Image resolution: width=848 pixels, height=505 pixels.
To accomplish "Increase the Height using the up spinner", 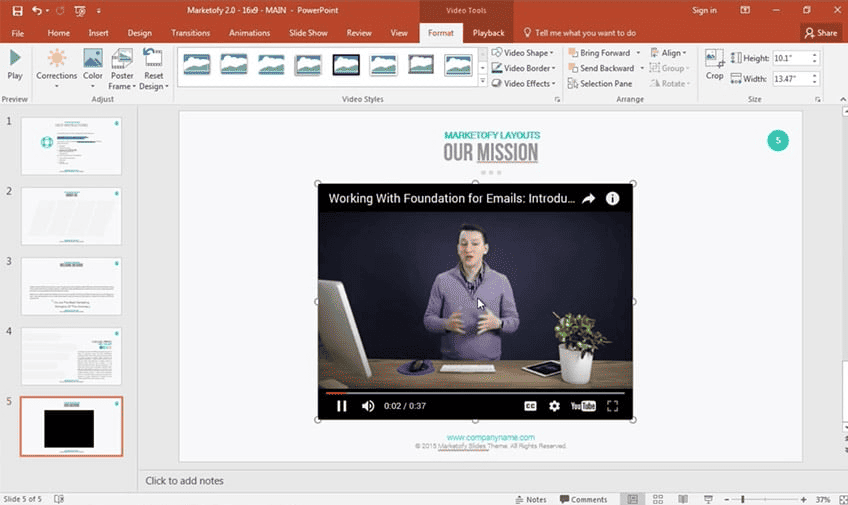I will pyautogui.click(x=814, y=55).
